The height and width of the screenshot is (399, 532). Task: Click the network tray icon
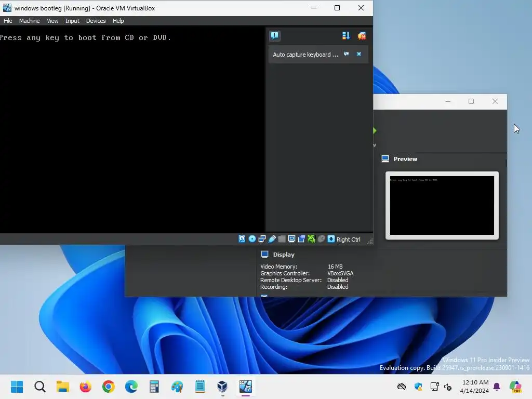pyautogui.click(x=435, y=387)
